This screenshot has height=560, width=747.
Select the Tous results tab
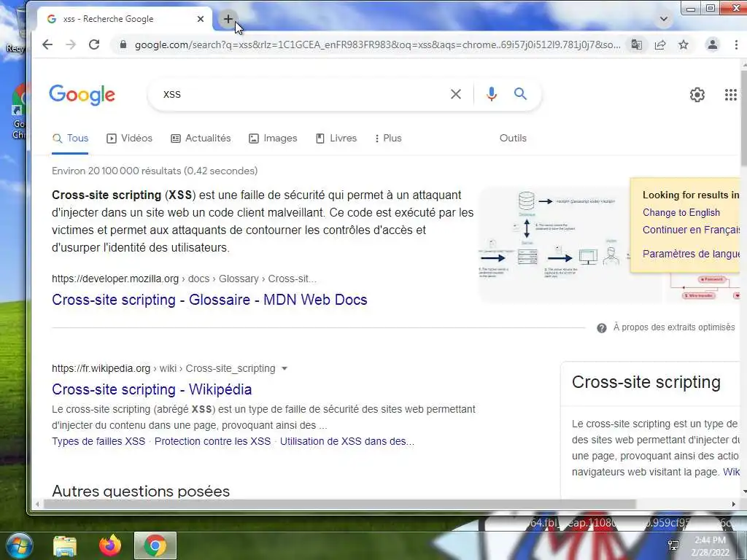[70, 138]
